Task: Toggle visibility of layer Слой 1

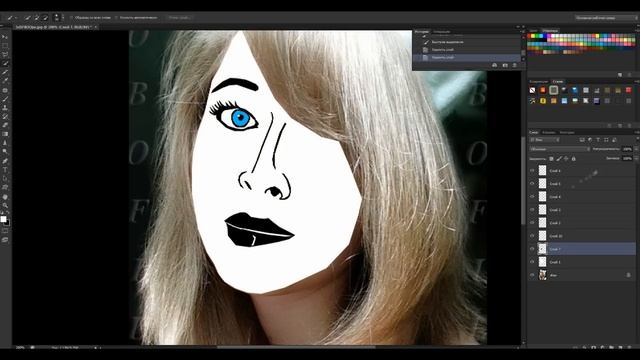Action: click(x=532, y=262)
